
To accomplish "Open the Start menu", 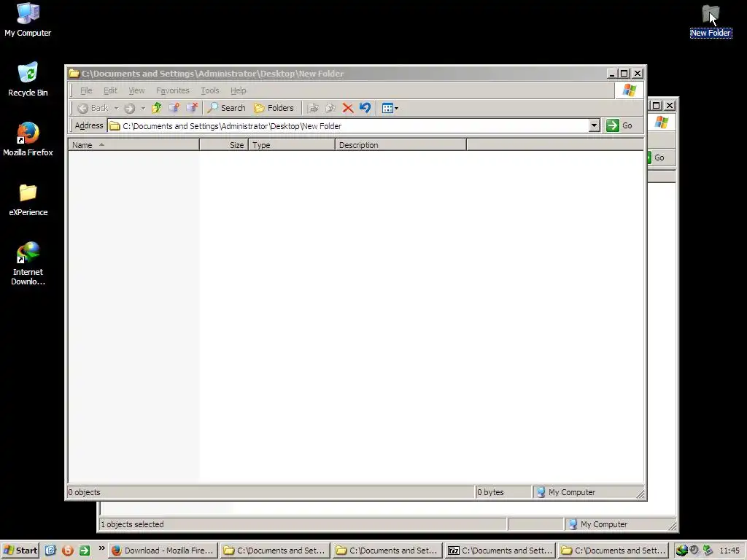I will (20, 551).
